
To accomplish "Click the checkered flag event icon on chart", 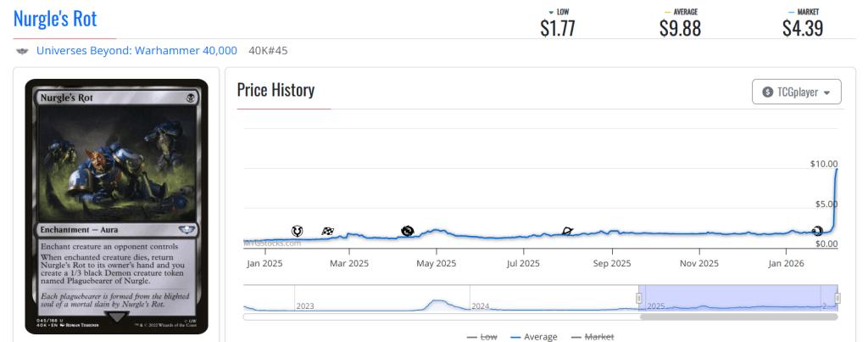I will pyautogui.click(x=328, y=231).
